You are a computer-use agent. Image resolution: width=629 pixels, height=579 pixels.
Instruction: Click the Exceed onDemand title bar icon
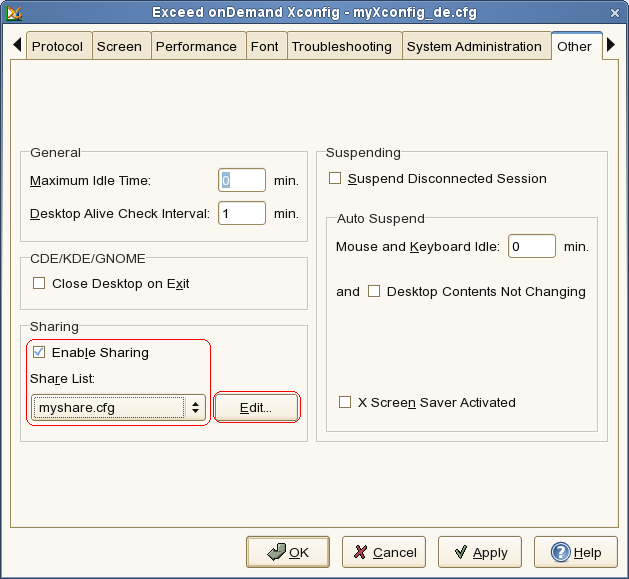14,12
